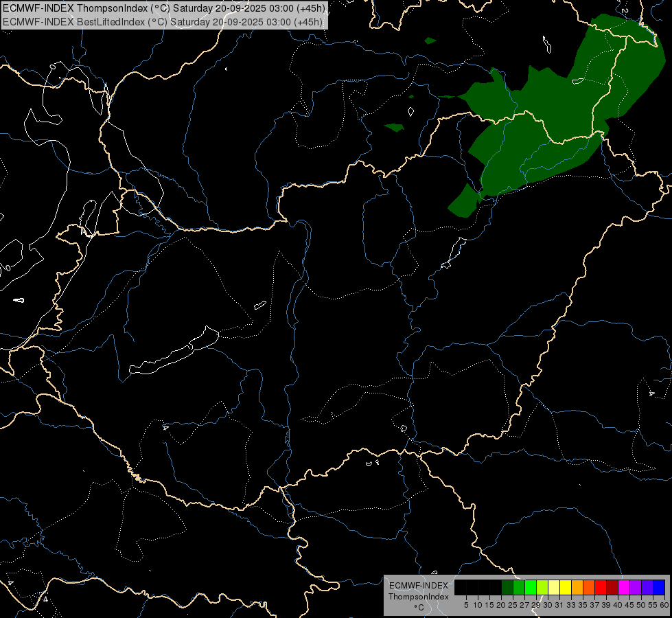Click the BestLiftedIndex title line at top
The height and width of the screenshot is (618, 672).
tap(163, 22)
